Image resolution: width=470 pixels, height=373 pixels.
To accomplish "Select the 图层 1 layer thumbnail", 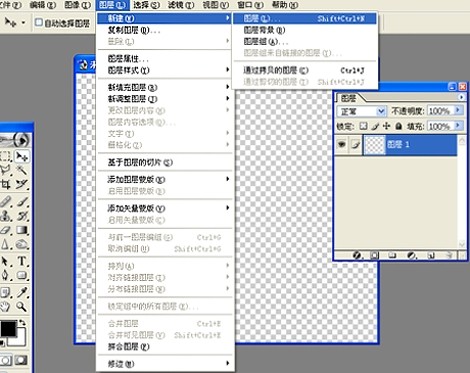I will [374, 145].
